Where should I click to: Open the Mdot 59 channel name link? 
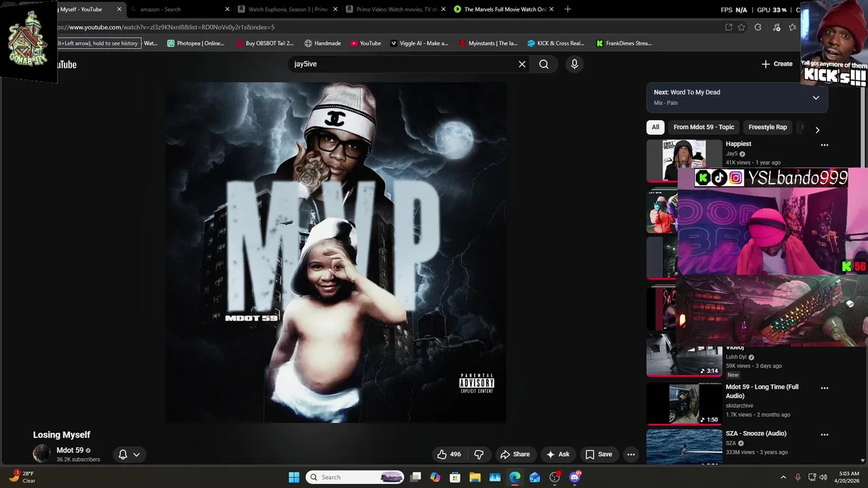(x=70, y=450)
